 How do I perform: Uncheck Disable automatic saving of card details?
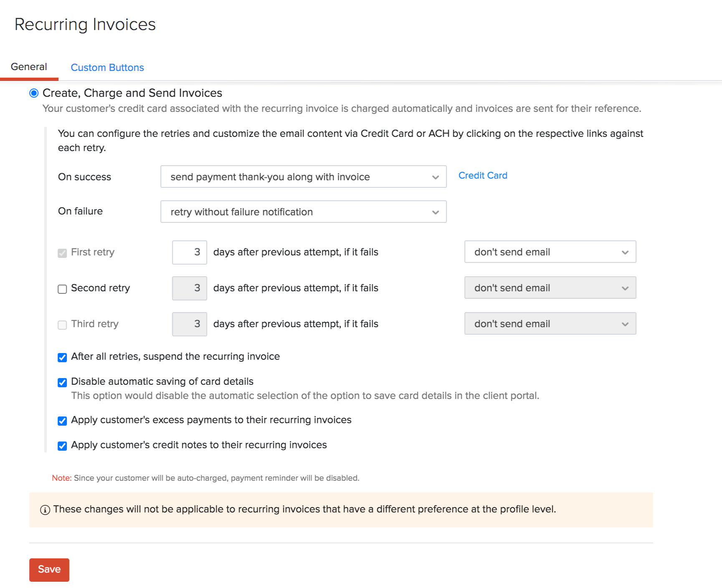tap(62, 383)
